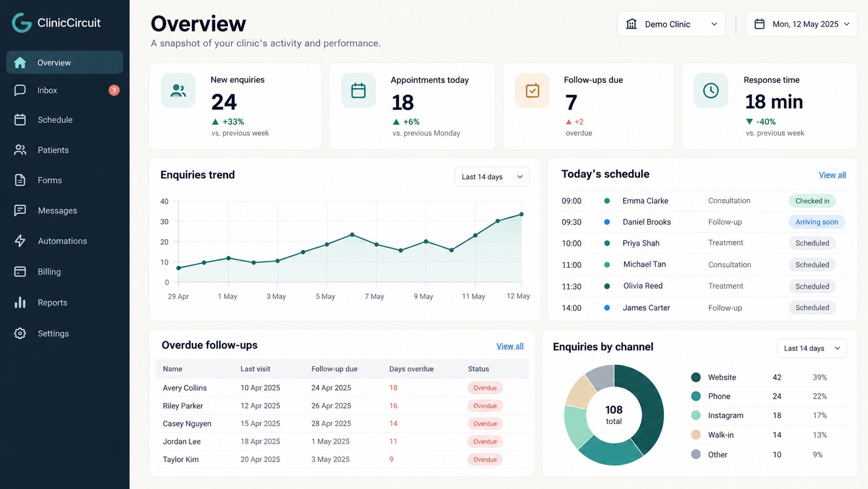The height and width of the screenshot is (489, 868).
Task: Click the Schedule calendar icon in sidebar
Action: click(20, 120)
